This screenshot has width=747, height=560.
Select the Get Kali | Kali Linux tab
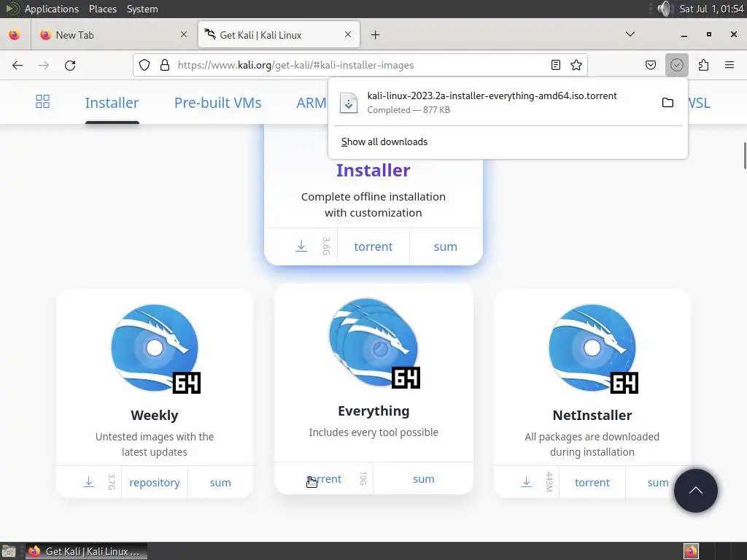[x=279, y=35]
